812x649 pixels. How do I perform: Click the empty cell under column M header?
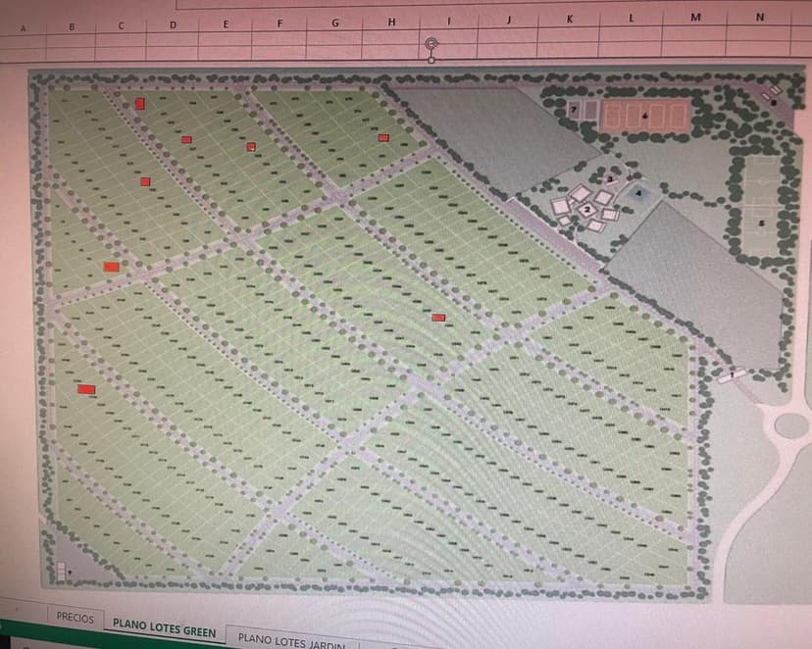click(x=694, y=39)
